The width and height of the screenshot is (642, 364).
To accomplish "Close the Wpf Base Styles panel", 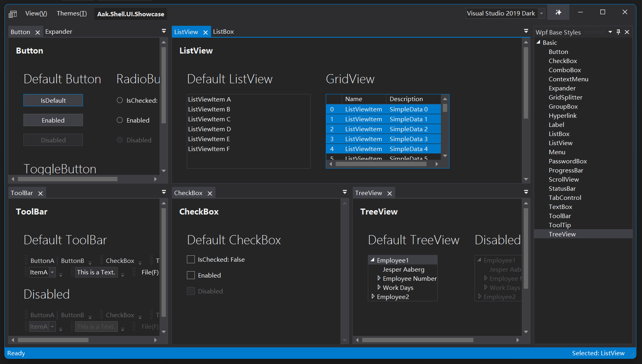I will coord(627,32).
